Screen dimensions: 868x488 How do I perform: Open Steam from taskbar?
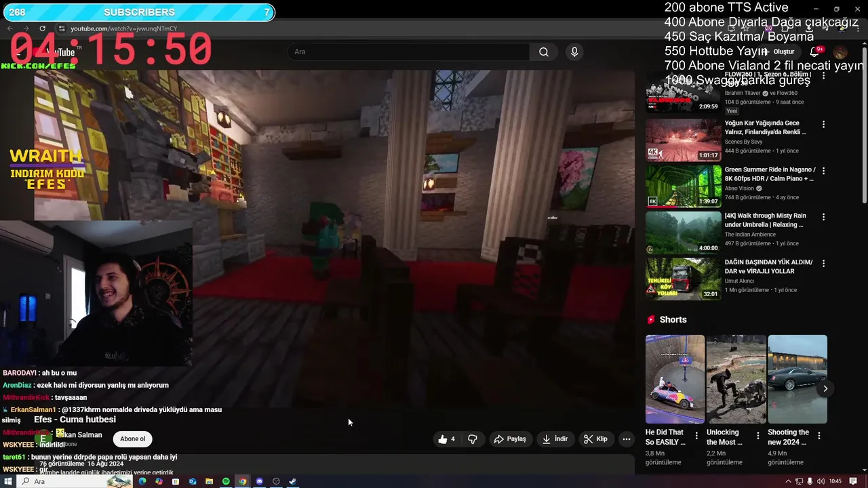(x=293, y=481)
